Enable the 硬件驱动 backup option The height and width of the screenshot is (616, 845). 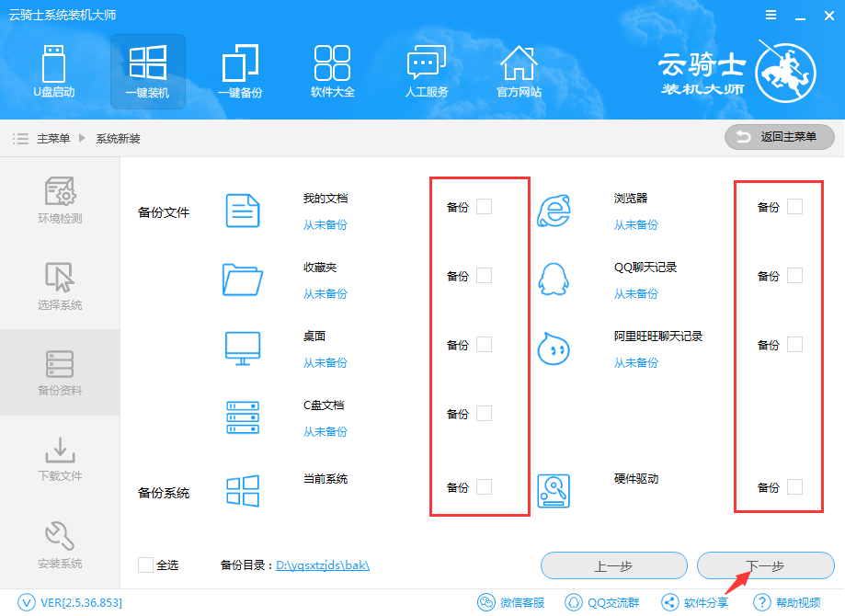(795, 487)
